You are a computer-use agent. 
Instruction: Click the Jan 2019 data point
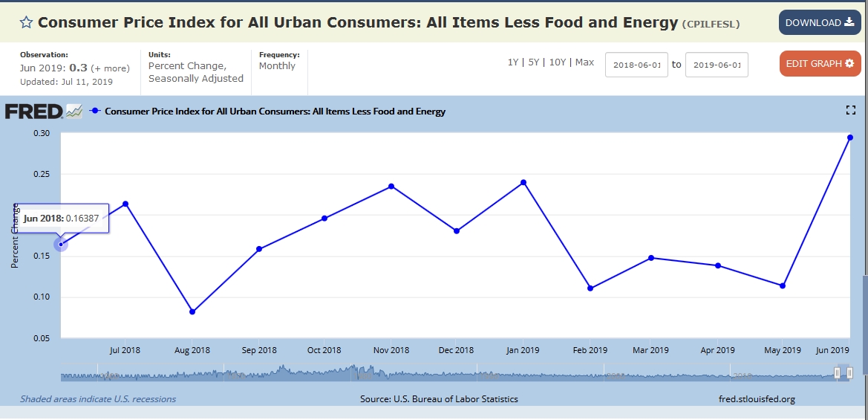[523, 182]
